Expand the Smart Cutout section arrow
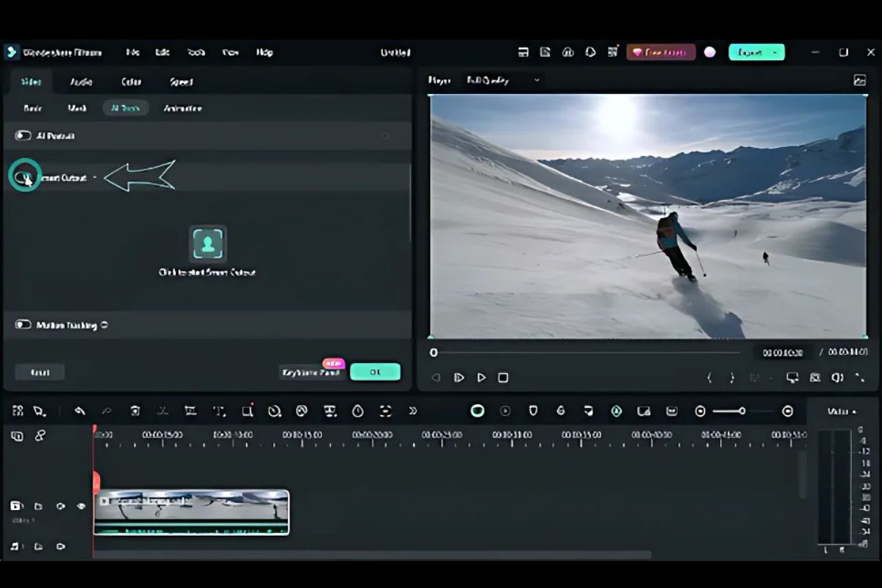Image resolution: width=882 pixels, height=588 pixels. [95, 178]
